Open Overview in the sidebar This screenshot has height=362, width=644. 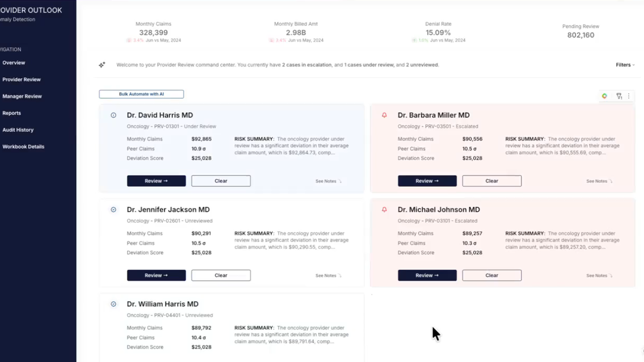tap(14, 63)
